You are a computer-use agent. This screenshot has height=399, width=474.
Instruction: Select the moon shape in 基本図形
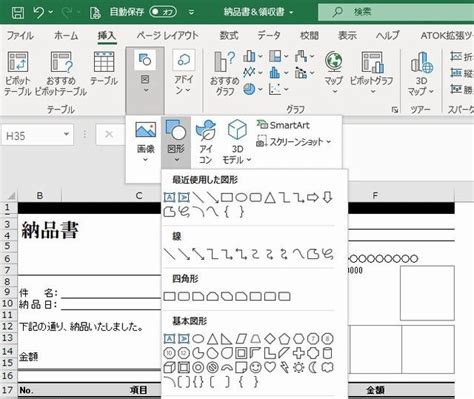[313, 367]
